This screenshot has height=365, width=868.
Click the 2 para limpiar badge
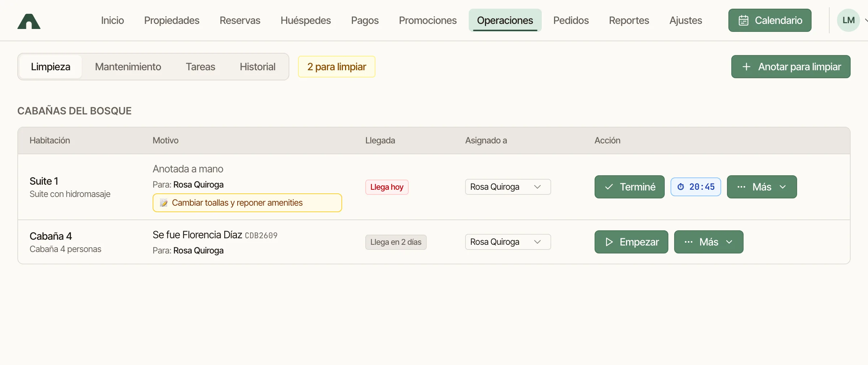point(337,67)
